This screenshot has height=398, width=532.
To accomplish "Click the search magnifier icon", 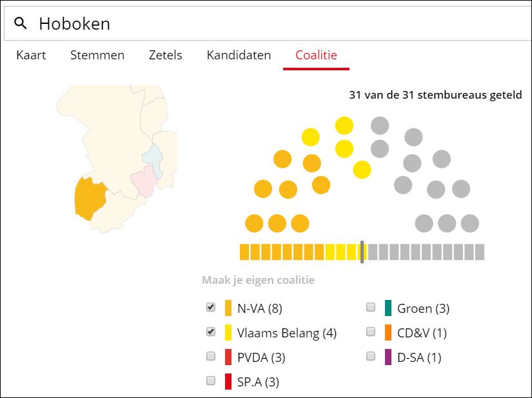I will (21, 24).
